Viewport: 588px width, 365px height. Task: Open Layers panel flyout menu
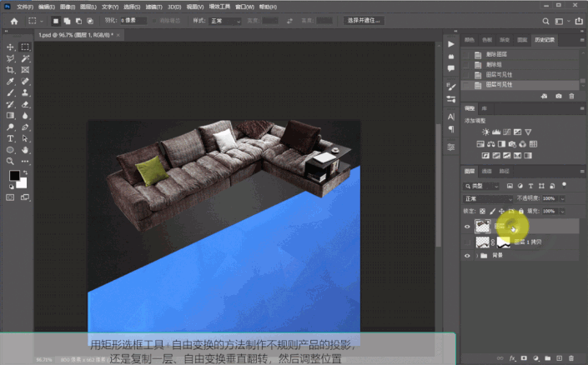582,172
